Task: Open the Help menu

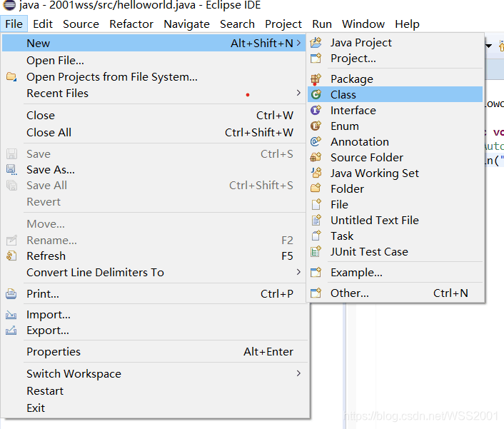Action: (x=407, y=24)
